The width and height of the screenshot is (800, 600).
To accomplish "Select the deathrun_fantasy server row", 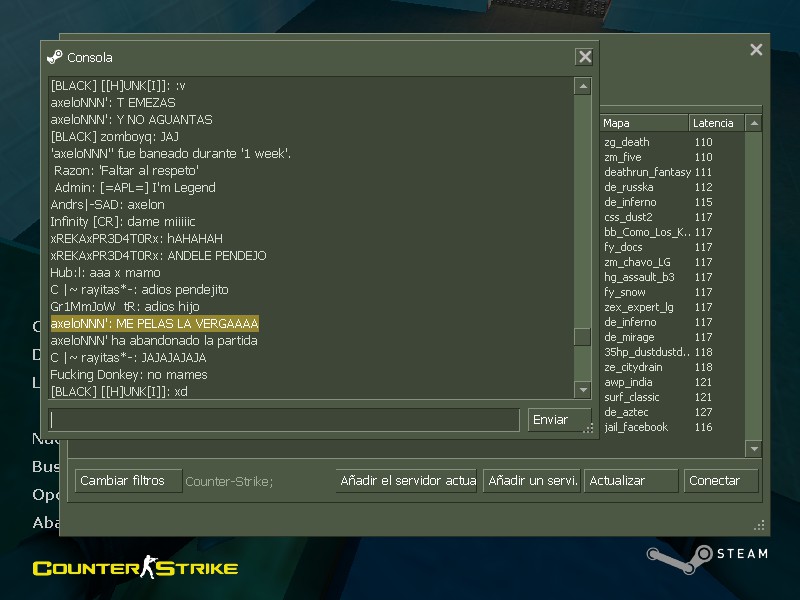I will click(x=672, y=172).
